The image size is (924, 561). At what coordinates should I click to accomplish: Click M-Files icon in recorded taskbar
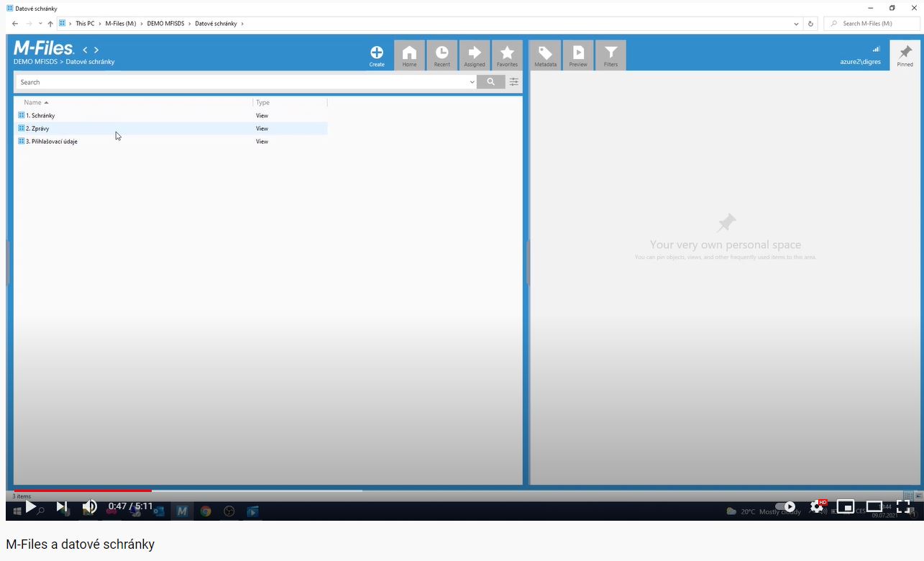tap(182, 511)
